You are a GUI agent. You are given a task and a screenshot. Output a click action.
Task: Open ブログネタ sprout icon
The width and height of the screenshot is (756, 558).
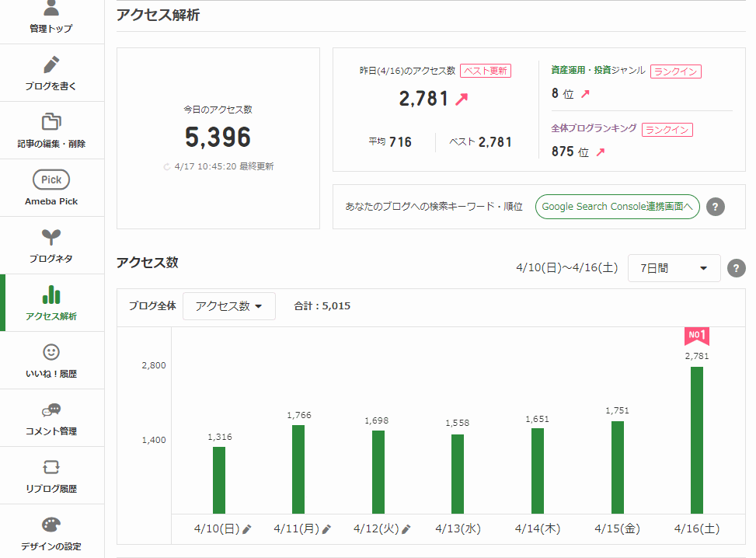click(51, 237)
